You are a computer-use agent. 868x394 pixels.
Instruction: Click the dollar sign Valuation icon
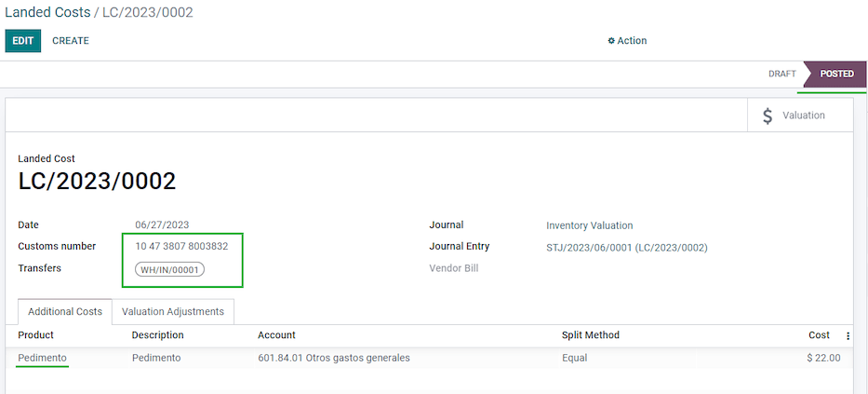(x=768, y=115)
